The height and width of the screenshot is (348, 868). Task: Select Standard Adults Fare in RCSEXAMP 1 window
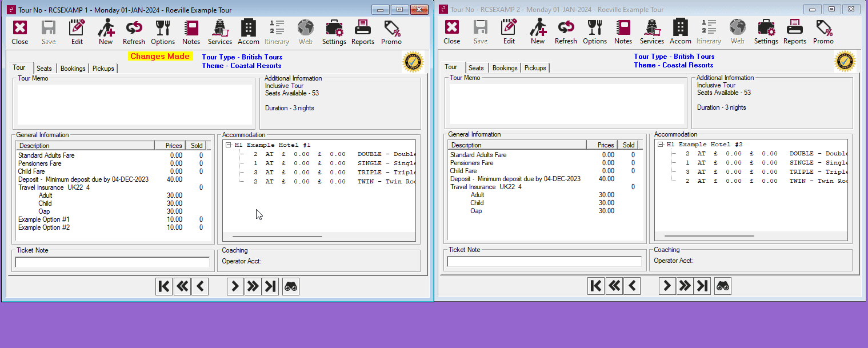[110, 155]
